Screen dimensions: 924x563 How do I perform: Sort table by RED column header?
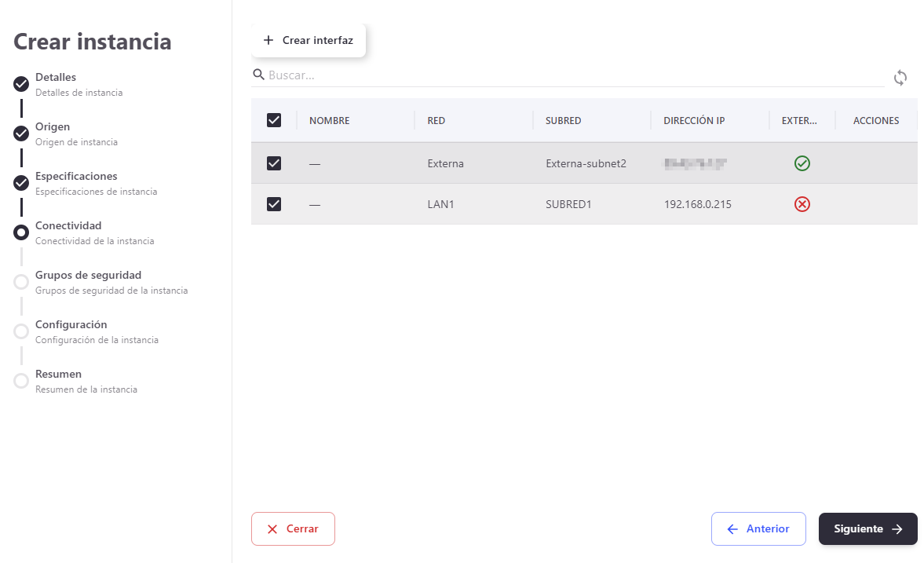[x=436, y=121]
